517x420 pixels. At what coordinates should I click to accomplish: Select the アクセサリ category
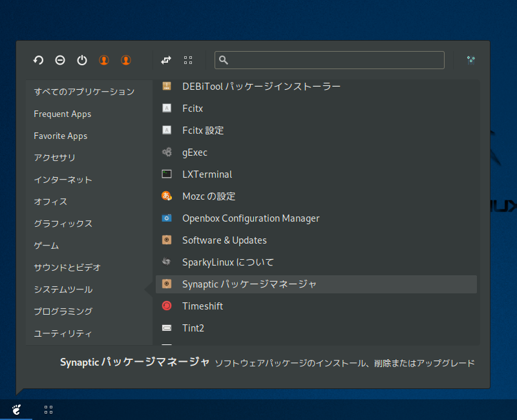click(x=55, y=158)
